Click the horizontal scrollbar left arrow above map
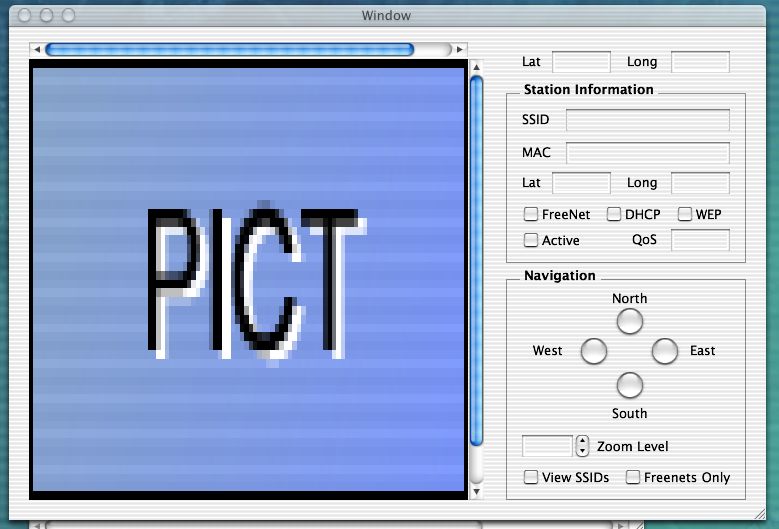The image size is (779, 529). (x=37, y=49)
